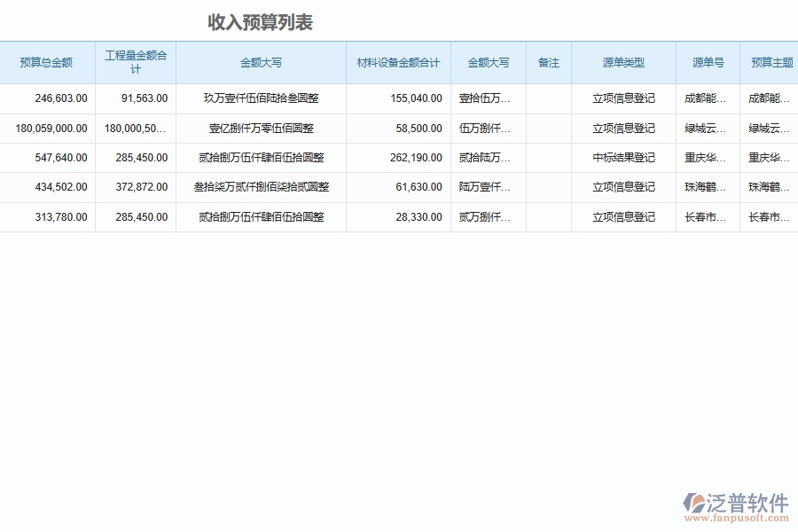Click the 备注 column header
Screen dimensions: 798x532
coord(549,63)
